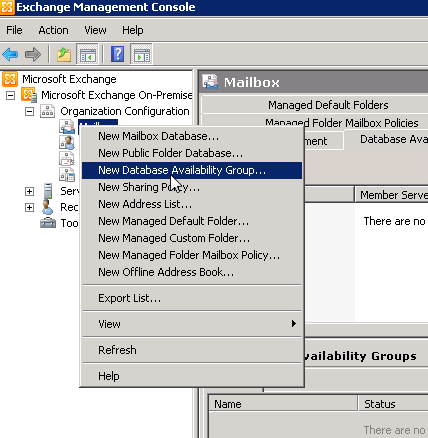Click the Status column header in lower pane

[x=393, y=404]
